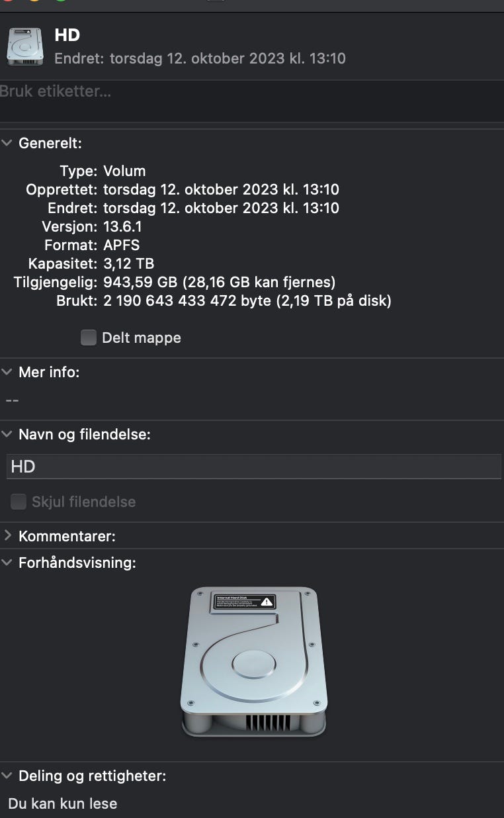Click the Endret date in header
This screenshot has height=818, width=504.
(200, 58)
